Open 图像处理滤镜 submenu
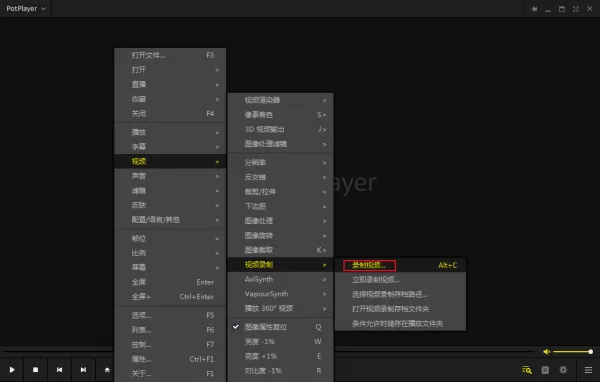 [280, 144]
